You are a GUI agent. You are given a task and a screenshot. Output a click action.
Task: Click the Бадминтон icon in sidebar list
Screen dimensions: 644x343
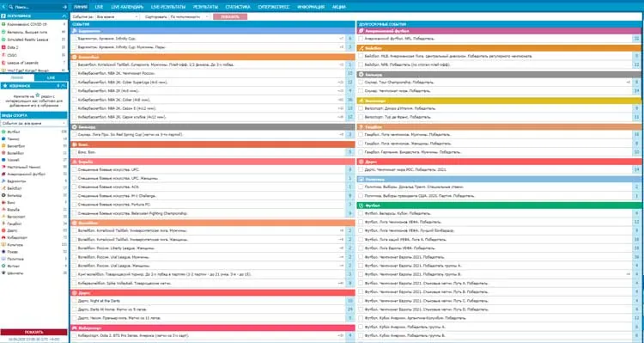coord(3,181)
